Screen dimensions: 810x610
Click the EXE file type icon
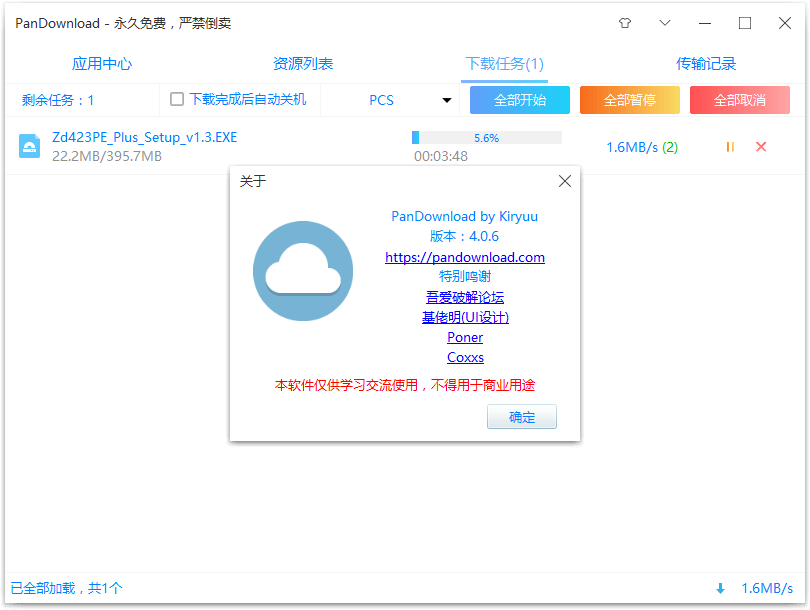click(x=30, y=147)
